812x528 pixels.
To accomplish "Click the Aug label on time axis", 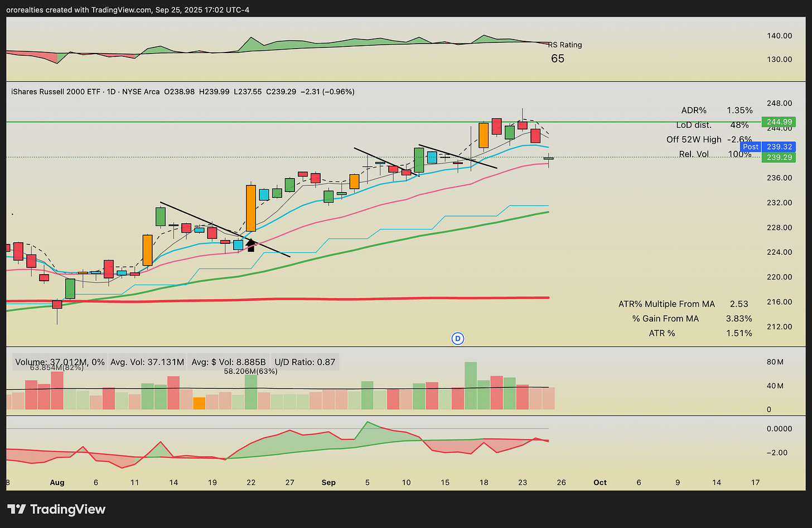I will (x=57, y=482).
